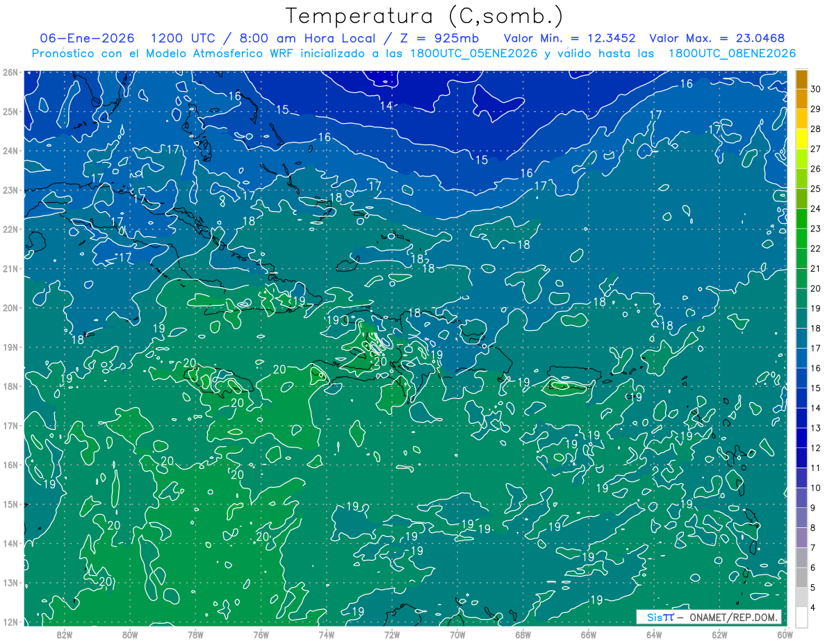The height and width of the screenshot is (644, 834).
Task: Click the '20N' latitude axis label
Action: point(10,308)
